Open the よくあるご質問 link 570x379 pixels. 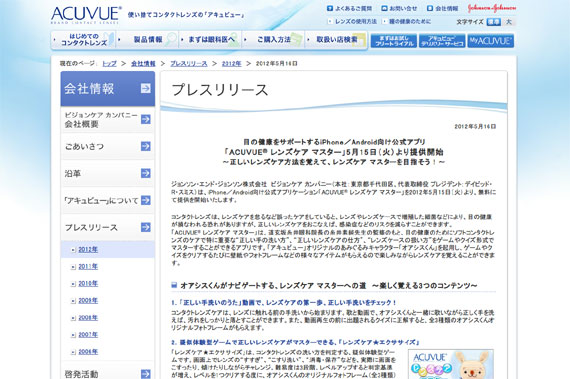(x=353, y=8)
